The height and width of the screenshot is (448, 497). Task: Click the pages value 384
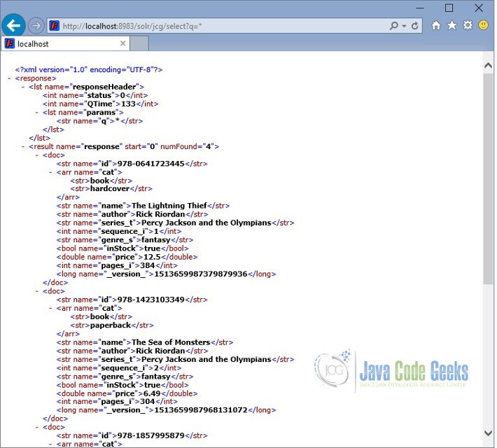(148, 266)
